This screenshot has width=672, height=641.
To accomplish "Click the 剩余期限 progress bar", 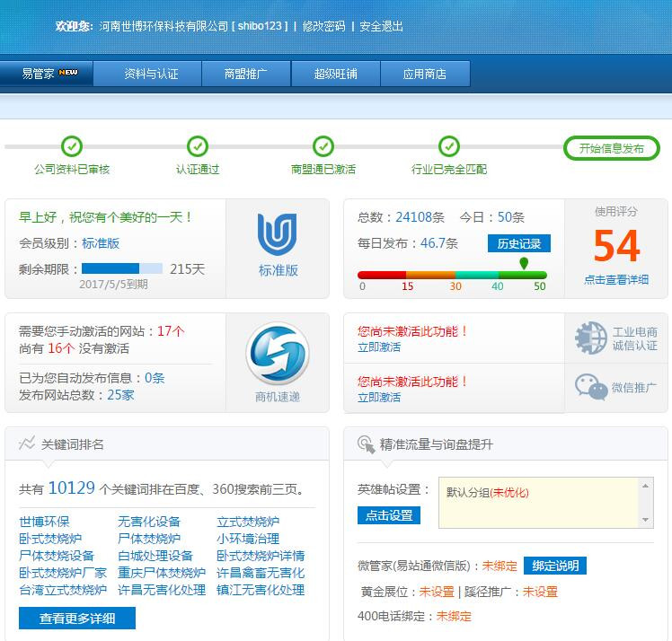I will click(x=122, y=268).
